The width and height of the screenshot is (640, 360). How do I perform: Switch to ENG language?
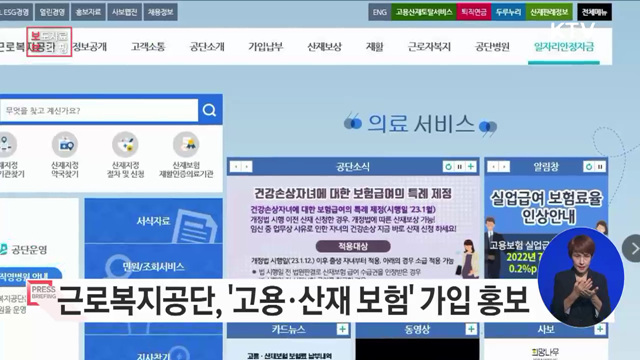coord(380,12)
